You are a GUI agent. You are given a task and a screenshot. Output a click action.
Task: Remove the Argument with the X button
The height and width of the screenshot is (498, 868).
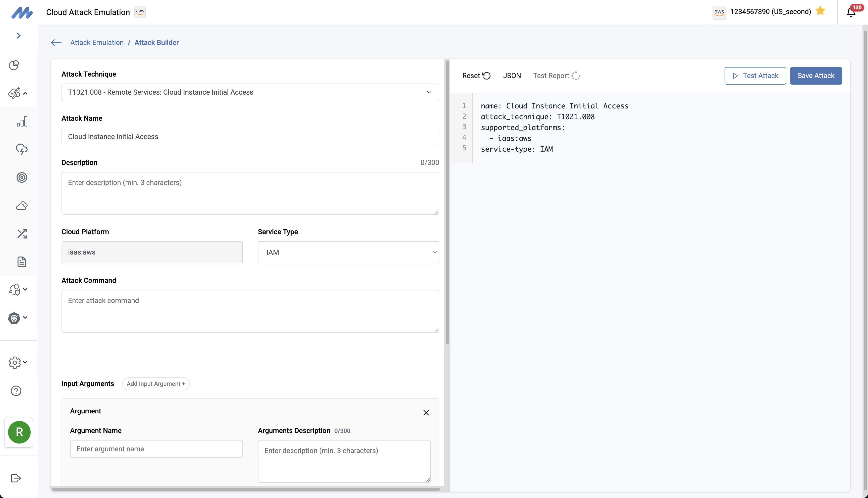click(x=426, y=412)
